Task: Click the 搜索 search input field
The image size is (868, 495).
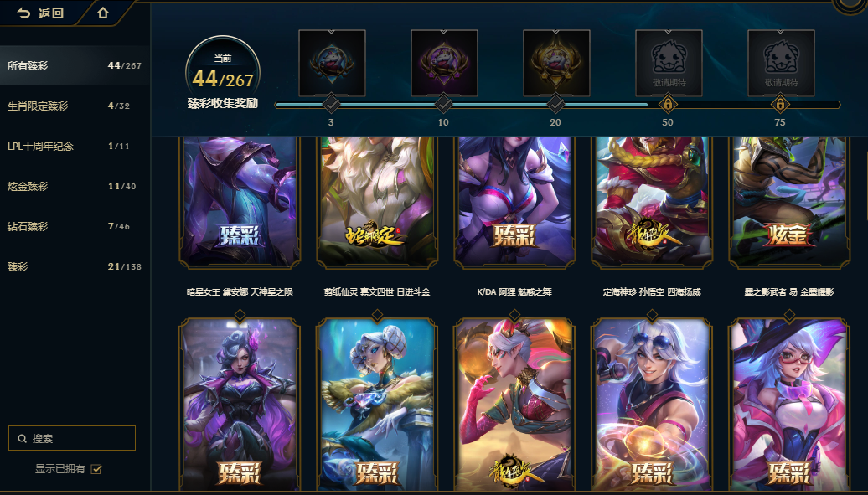Action: click(72, 438)
